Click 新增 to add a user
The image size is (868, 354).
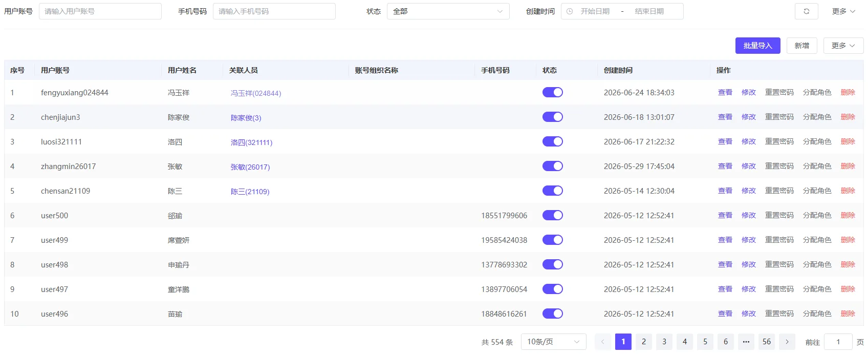(x=802, y=46)
